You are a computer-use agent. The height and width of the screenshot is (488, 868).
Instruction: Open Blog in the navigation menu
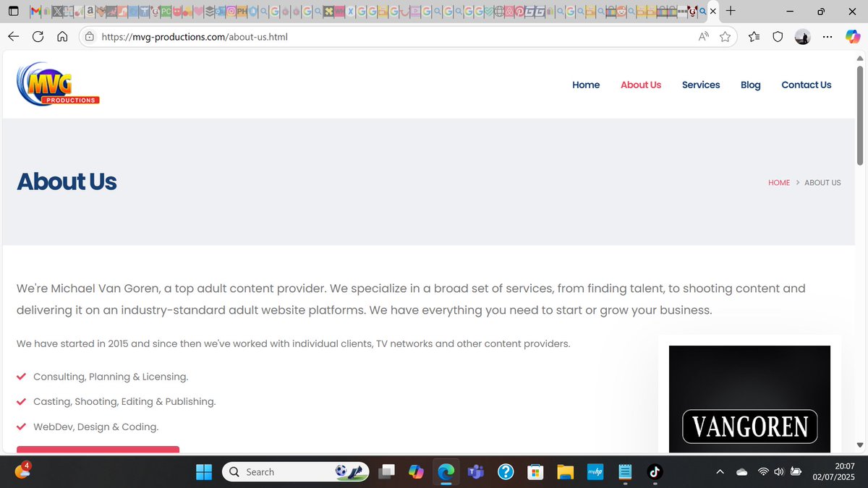click(x=751, y=85)
